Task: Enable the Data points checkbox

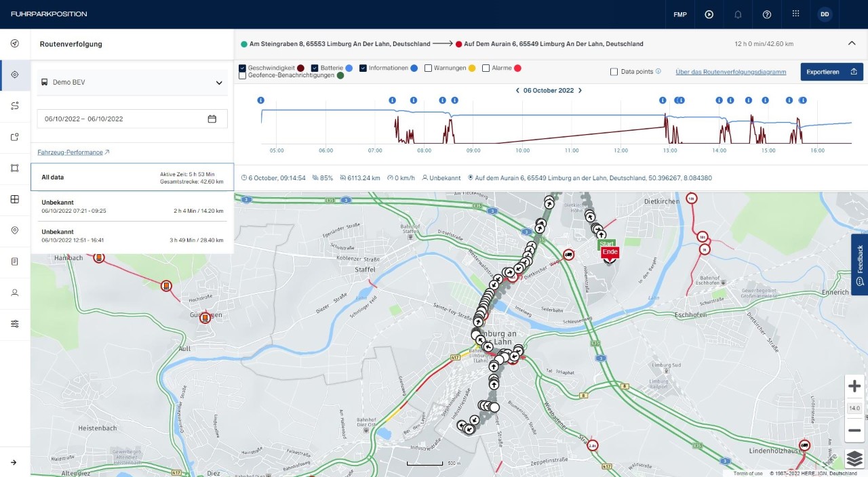Action: pos(614,71)
